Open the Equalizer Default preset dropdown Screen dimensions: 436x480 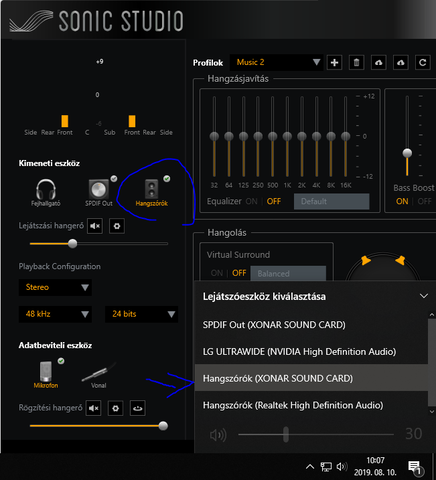tap(332, 201)
